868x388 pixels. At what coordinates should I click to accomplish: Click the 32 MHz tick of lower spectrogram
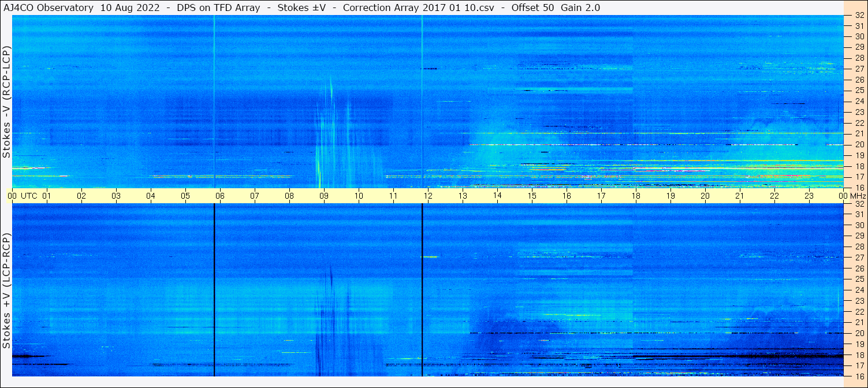859,204
